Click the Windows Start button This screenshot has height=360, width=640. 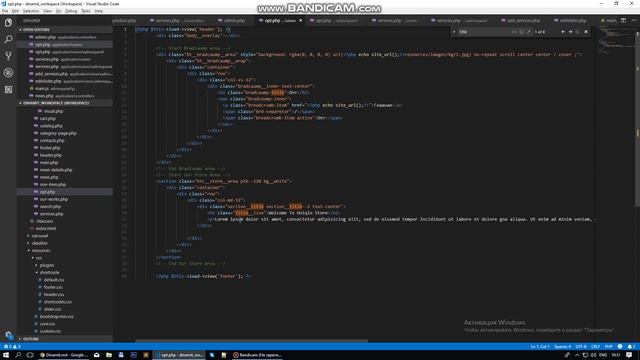[x=6, y=355]
